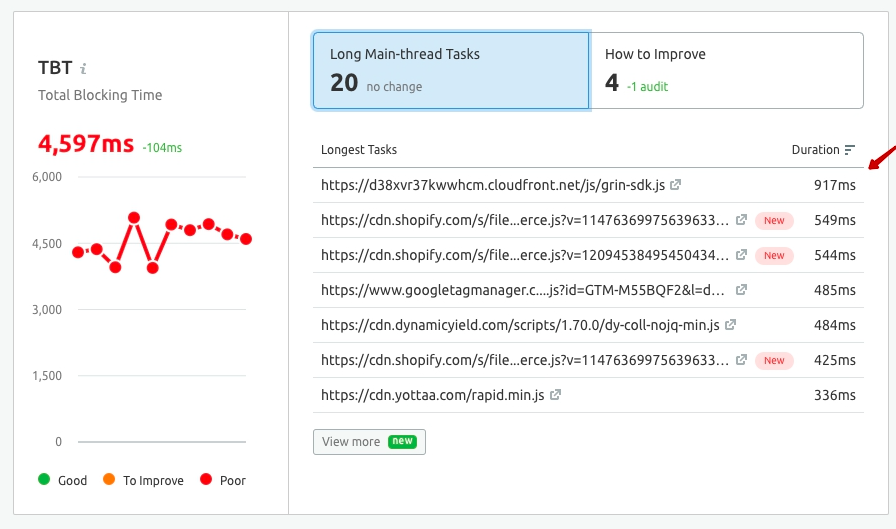Viewport: 896px width, 529px height.
Task: Click the info icon next to TBT
Action: (x=84, y=69)
